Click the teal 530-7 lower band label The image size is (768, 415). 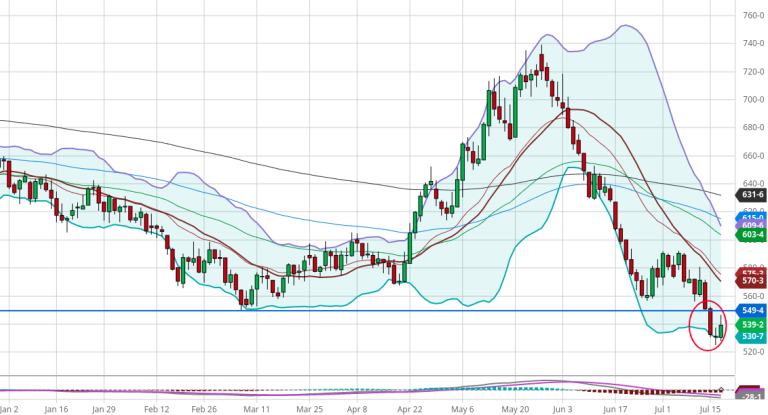point(753,338)
